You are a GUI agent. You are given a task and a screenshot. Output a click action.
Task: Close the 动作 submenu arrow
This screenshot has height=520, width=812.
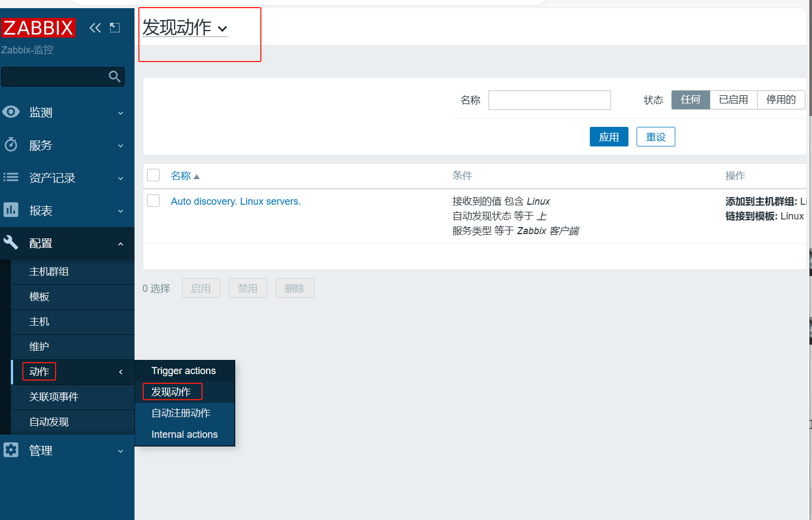[120, 372]
